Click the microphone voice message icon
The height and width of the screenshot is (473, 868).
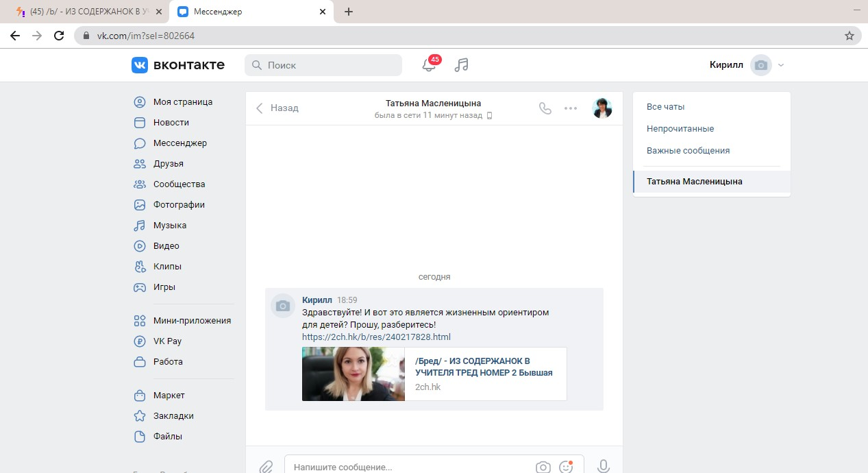click(x=604, y=466)
